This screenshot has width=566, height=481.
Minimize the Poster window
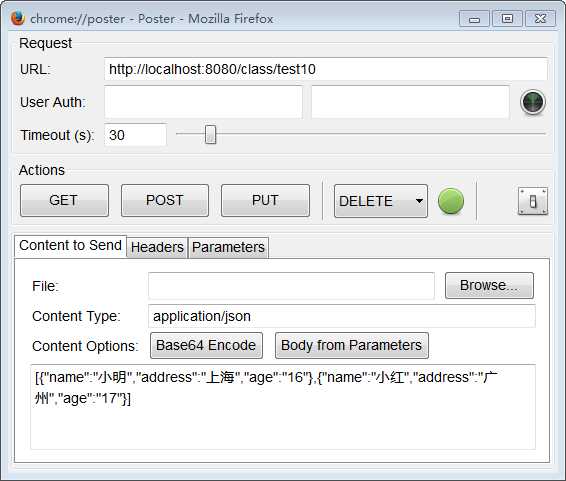click(474, 19)
